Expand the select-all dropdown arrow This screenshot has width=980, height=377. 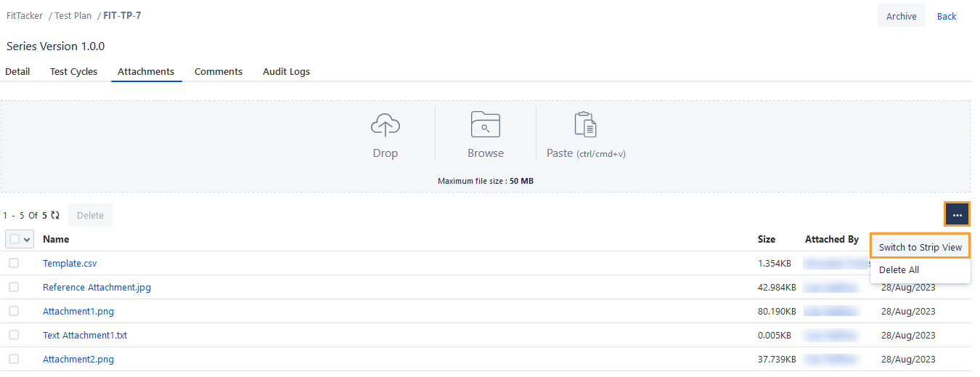pos(28,239)
